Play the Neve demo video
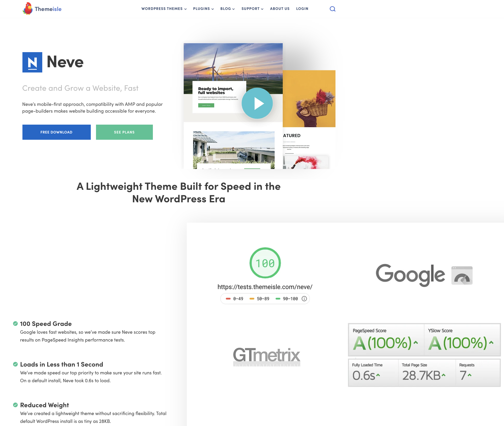Image resolution: width=504 pixels, height=426 pixels. pos(257,103)
